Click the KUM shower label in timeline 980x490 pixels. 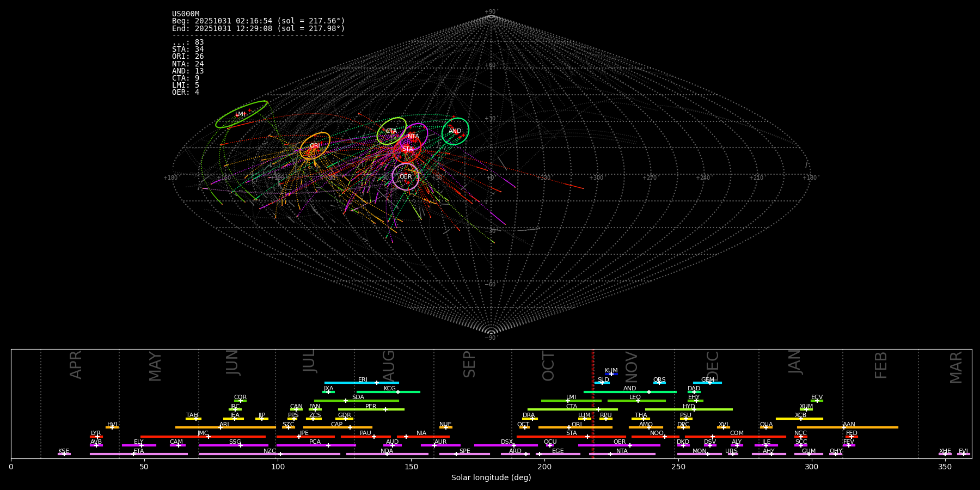(611, 371)
